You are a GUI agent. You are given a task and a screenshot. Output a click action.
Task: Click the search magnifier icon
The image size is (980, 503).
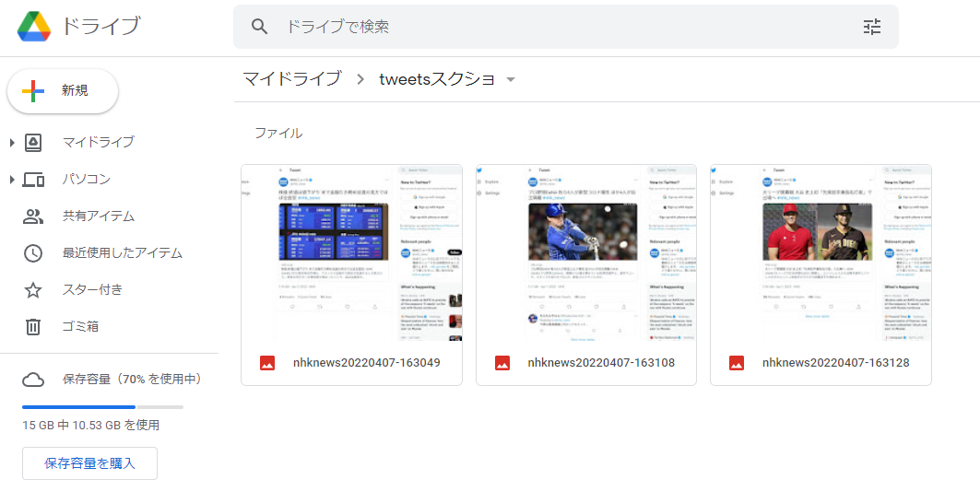point(259,26)
